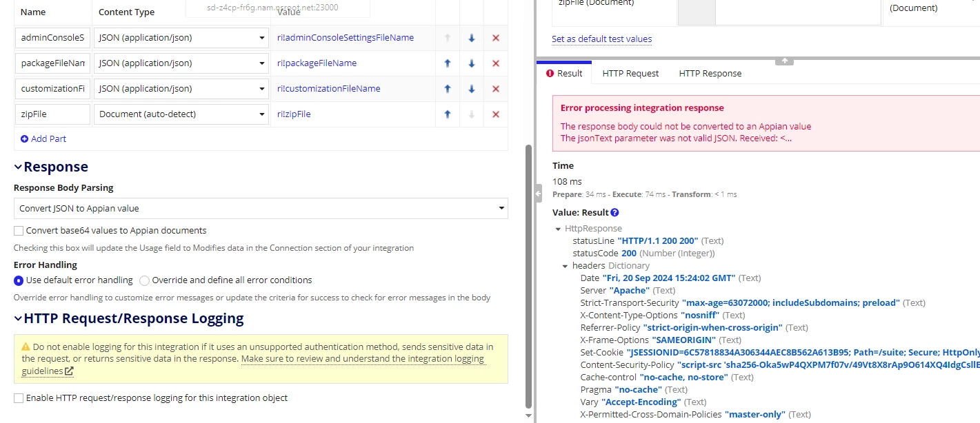Delete the packageFileName part
Viewport: 980px width, 423px height.
point(495,63)
